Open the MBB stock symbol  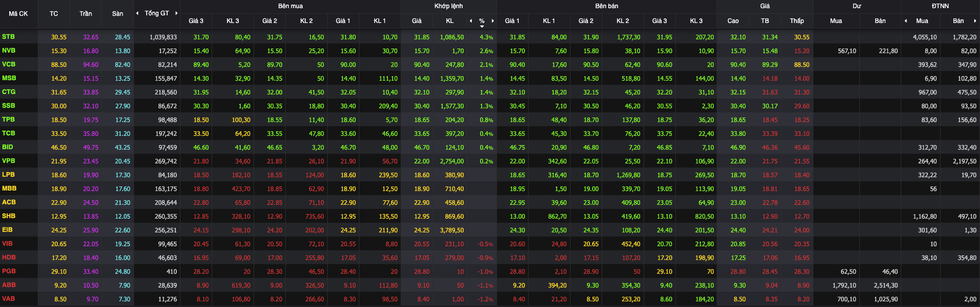click(9, 188)
